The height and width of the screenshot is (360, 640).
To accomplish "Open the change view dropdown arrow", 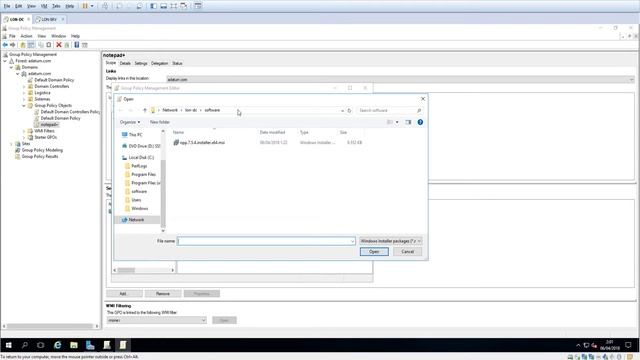I will [397, 122].
